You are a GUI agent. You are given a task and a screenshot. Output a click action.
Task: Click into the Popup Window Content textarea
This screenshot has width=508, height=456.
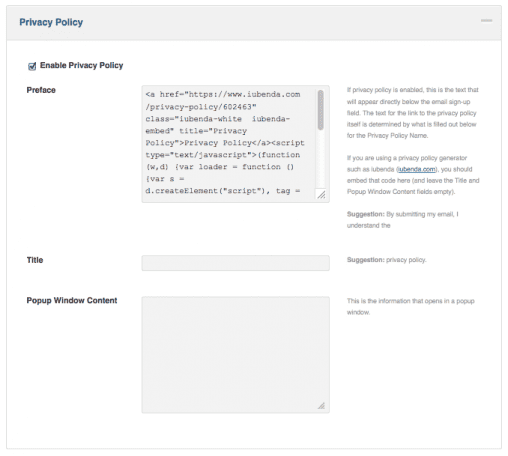236,355
